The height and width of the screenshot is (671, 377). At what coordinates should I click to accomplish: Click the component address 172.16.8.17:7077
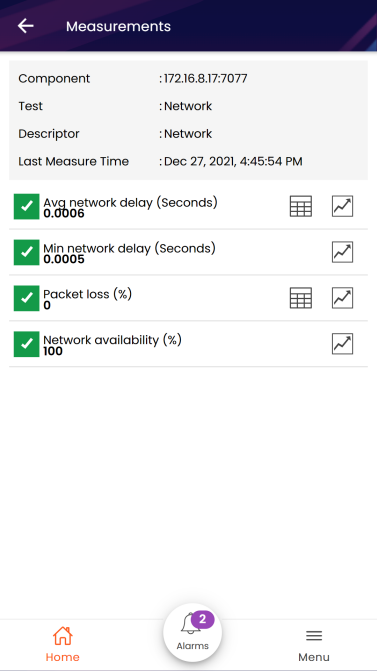205,79
